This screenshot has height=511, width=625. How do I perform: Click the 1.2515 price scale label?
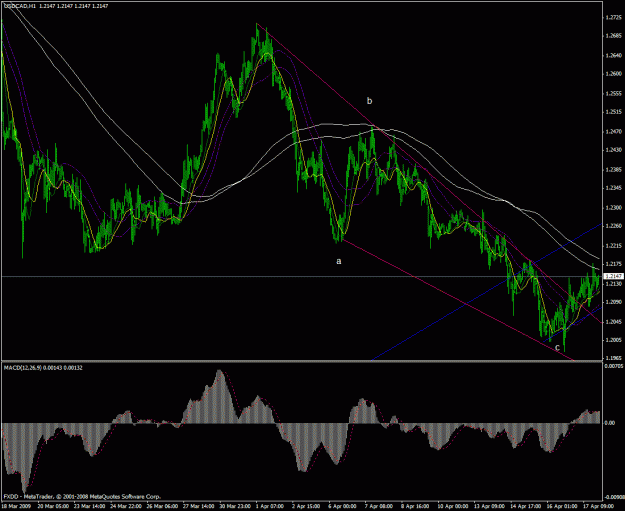(613, 112)
